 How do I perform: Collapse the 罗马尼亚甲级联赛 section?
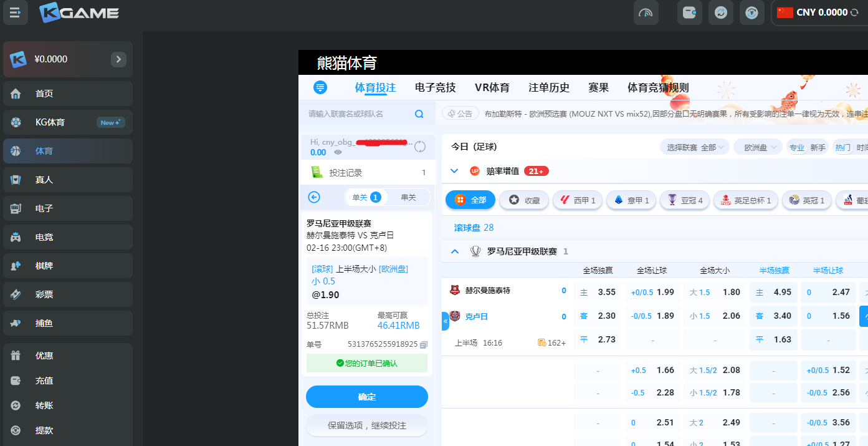coord(455,251)
